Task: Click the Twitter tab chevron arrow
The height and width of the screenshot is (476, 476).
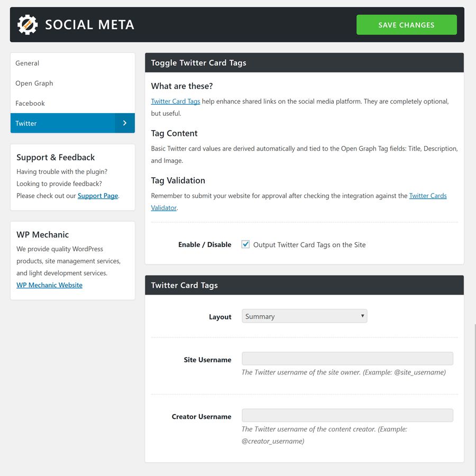Action: click(125, 123)
